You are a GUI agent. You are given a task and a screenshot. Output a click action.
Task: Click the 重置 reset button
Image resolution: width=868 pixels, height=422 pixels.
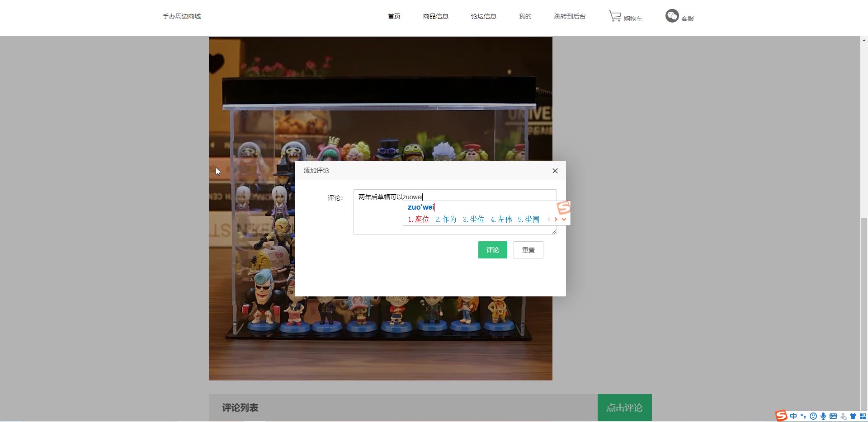(x=528, y=250)
